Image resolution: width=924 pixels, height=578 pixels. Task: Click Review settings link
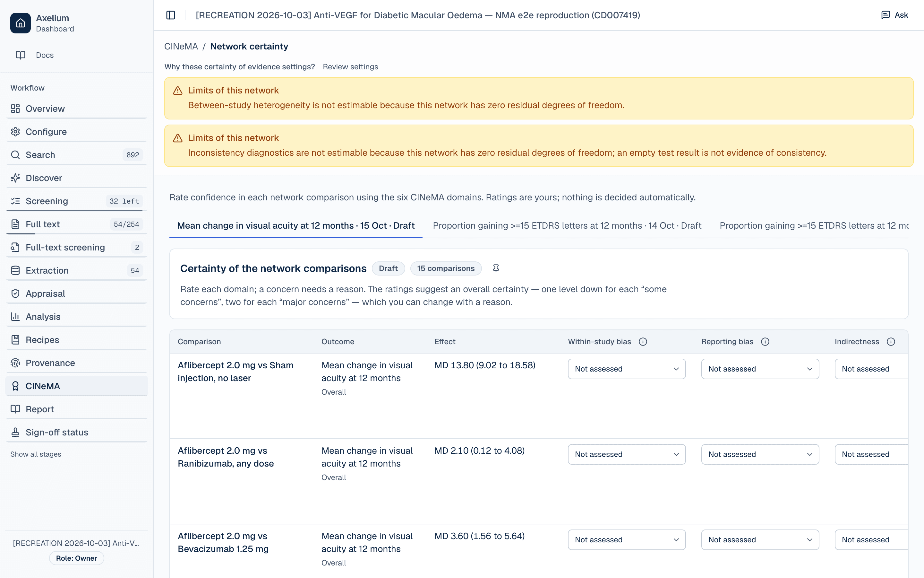350,67
